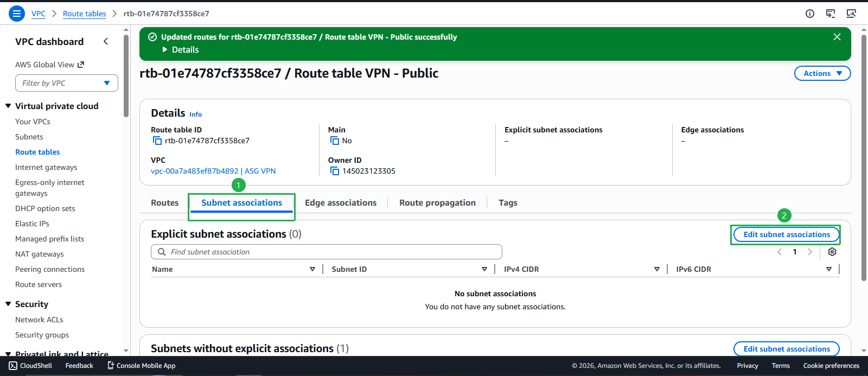Open Security groups

pyautogui.click(x=42, y=335)
